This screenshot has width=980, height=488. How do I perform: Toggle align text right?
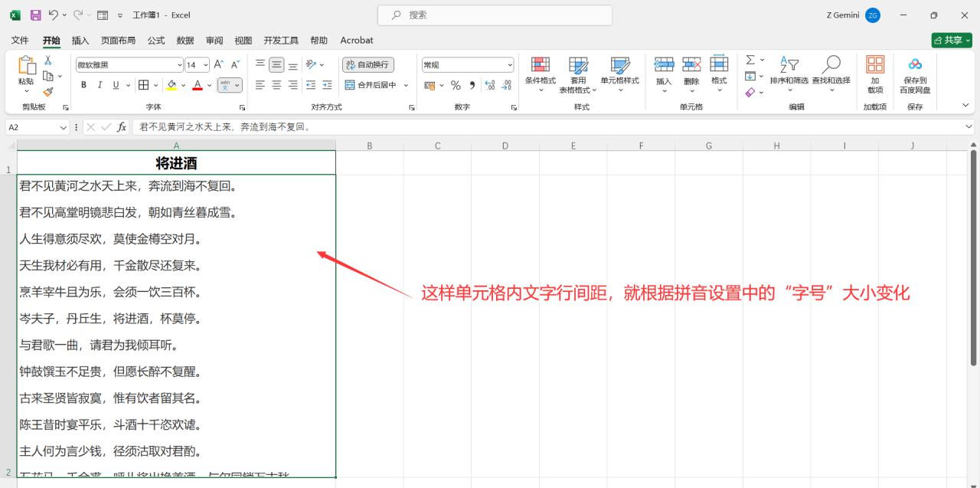click(292, 85)
